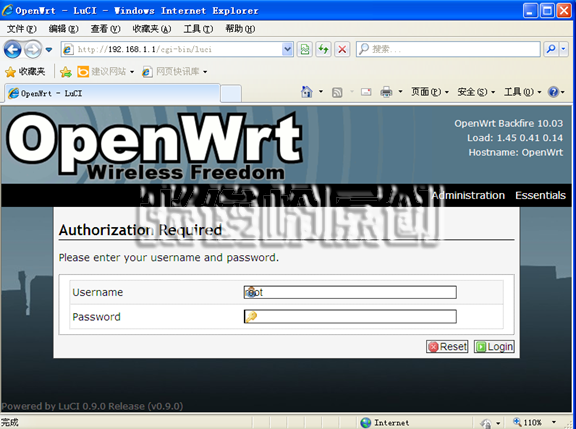Image resolution: width=576 pixels, height=429 pixels.
Task: Click "Load: 1.45 0.41 0.14" text
Action: [515, 138]
